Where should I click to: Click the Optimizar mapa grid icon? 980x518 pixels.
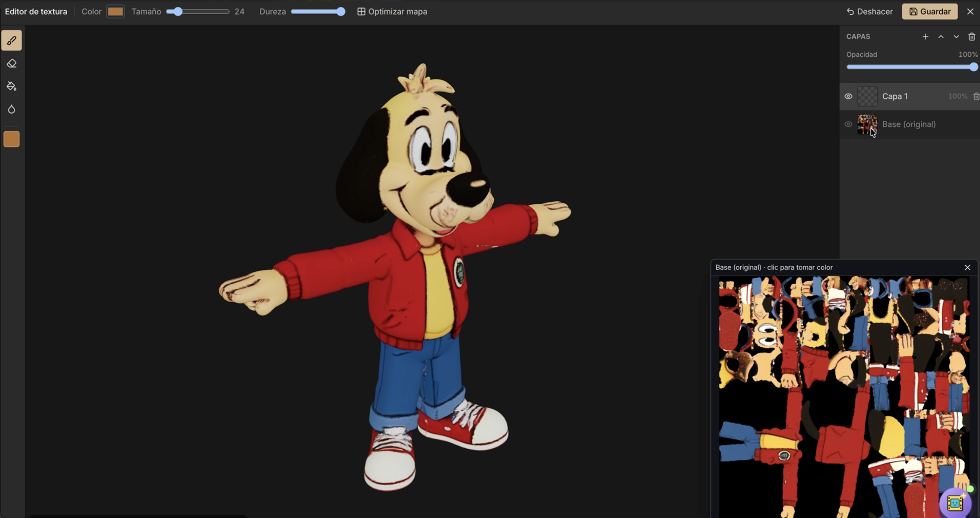point(361,11)
